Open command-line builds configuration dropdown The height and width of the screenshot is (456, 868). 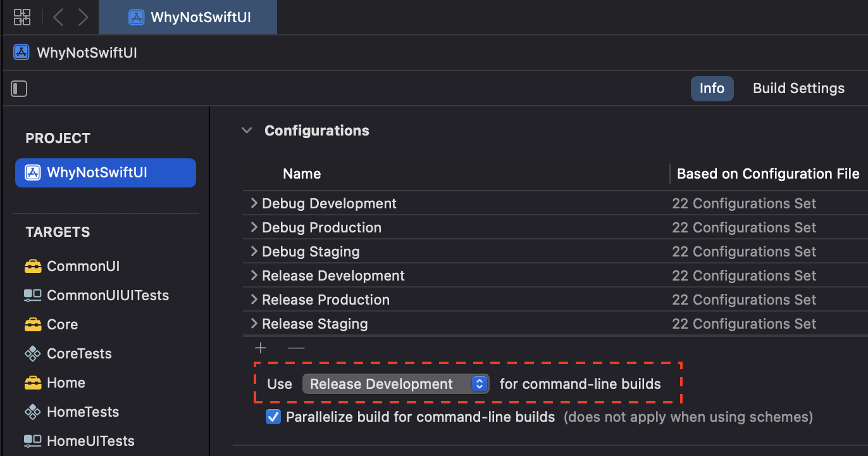coord(395,384)
